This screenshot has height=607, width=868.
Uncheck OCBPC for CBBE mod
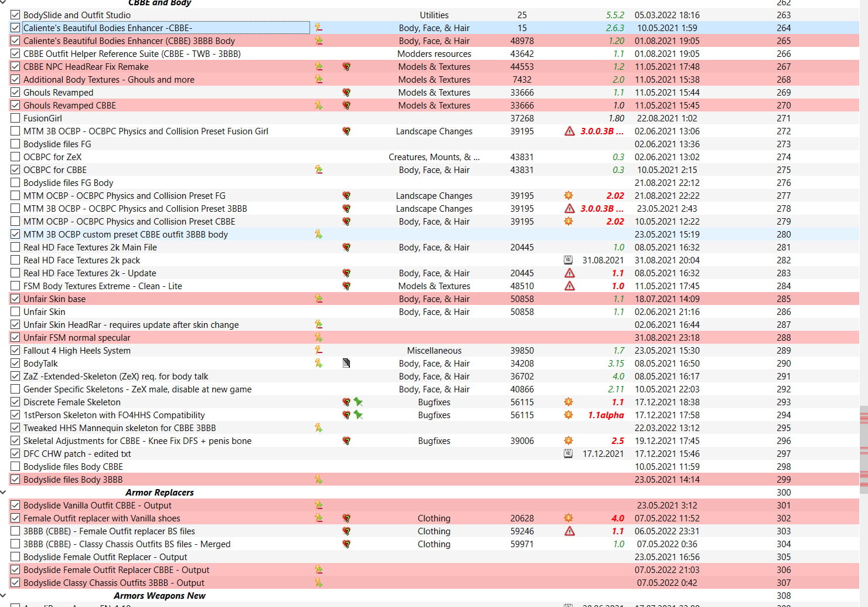tap(15, 169)
